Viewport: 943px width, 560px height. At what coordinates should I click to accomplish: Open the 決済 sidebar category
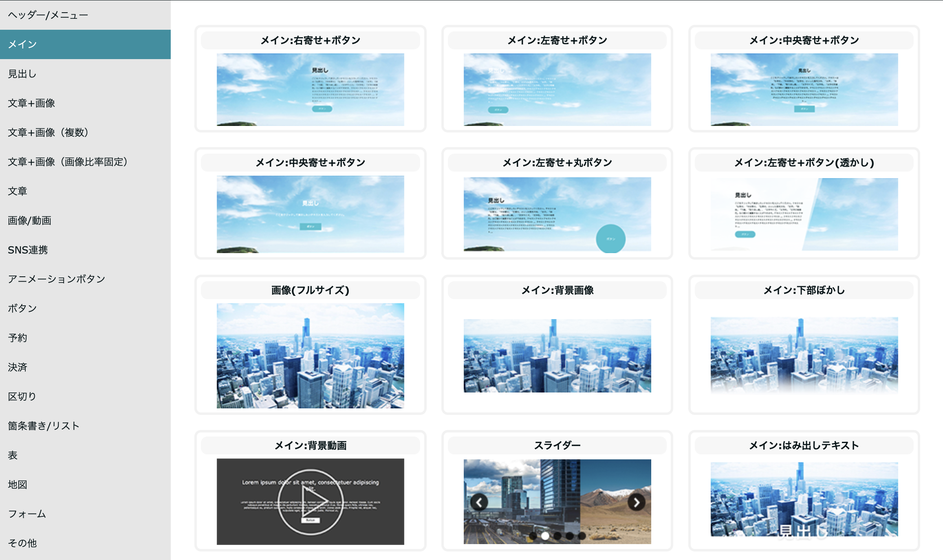point(18,367)
